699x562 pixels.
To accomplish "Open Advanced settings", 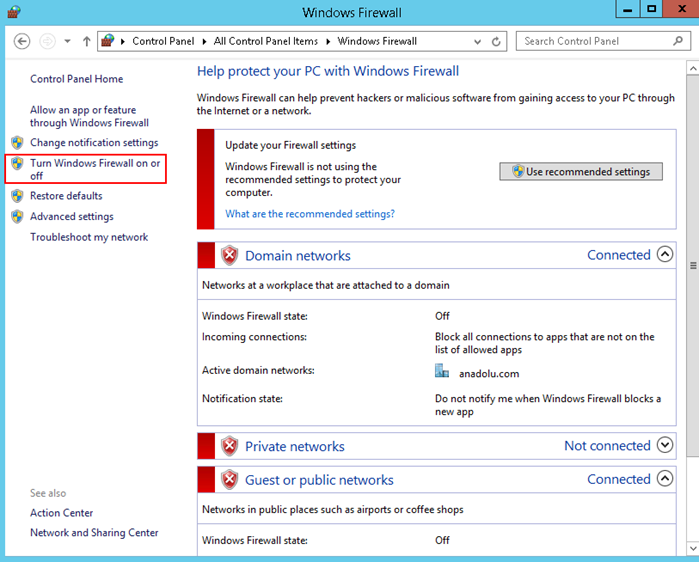I will 72,217.
